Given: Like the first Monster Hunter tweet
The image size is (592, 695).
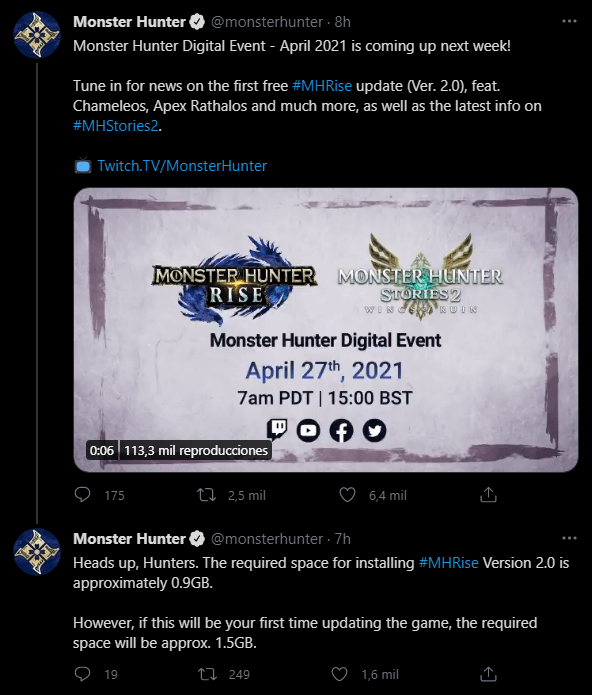Looking at the screenshot, I should coord(347,495).
